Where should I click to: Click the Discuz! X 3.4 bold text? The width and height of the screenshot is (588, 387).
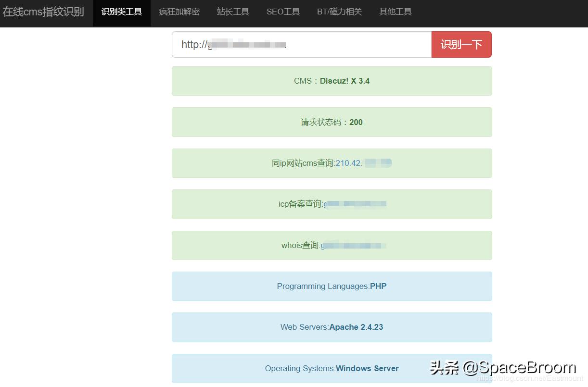345,81
